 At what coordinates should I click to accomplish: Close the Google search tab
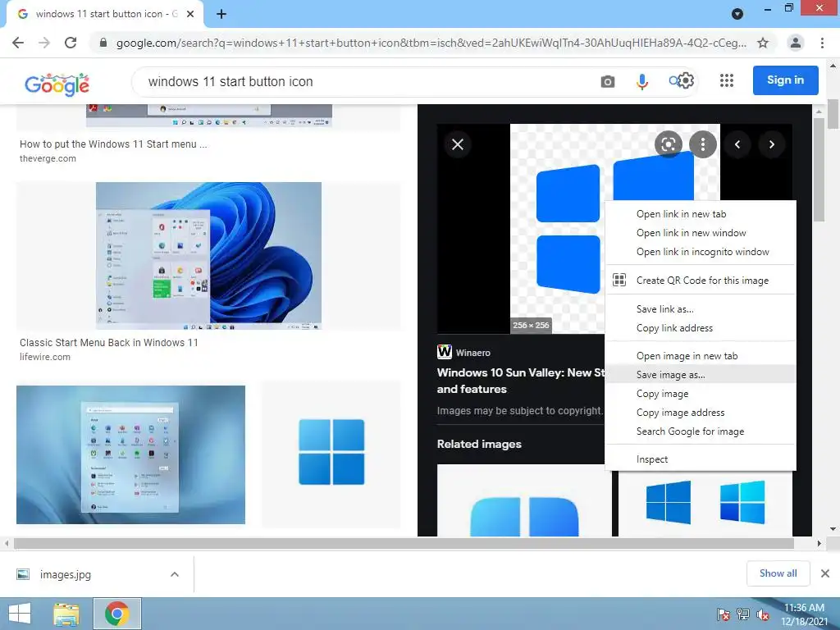[x=190, y=14]
